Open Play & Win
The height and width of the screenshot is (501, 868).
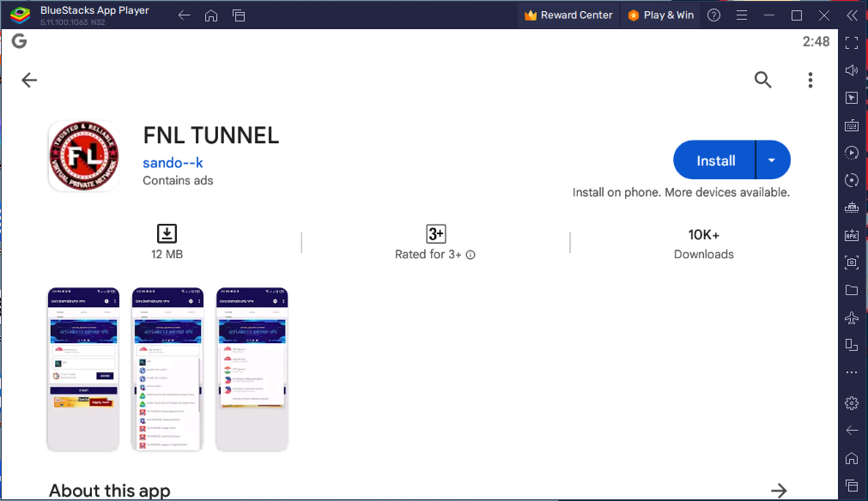click(x=660, y=15)
